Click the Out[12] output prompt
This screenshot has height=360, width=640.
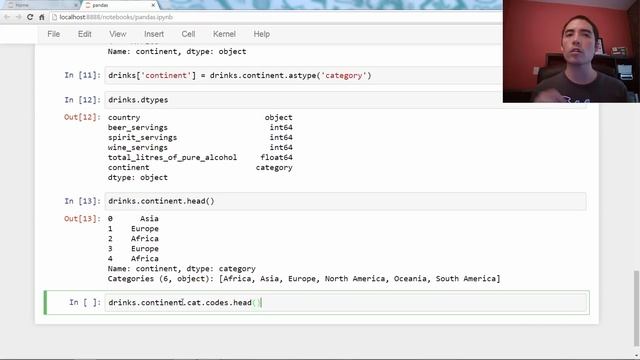[82, 117]
